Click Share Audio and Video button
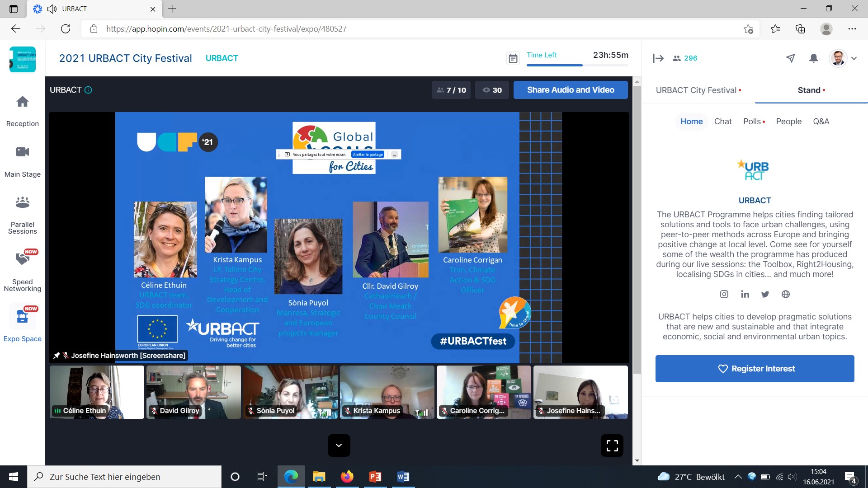 [570, 90]
